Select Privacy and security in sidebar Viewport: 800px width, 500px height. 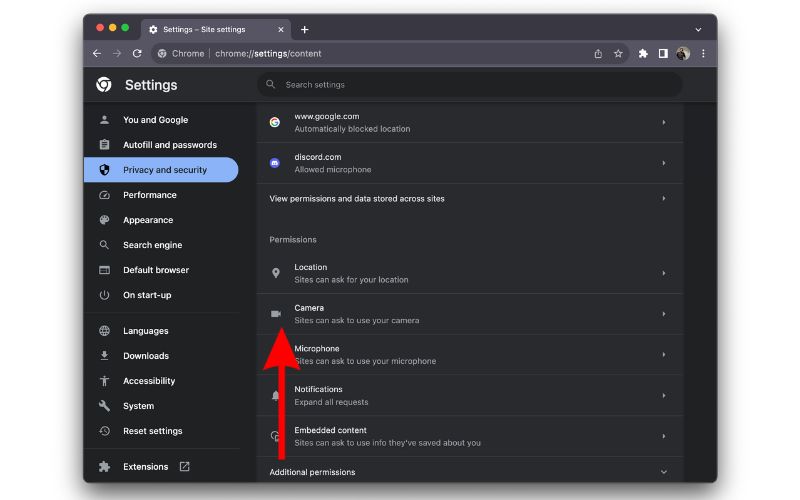[164, 170]
